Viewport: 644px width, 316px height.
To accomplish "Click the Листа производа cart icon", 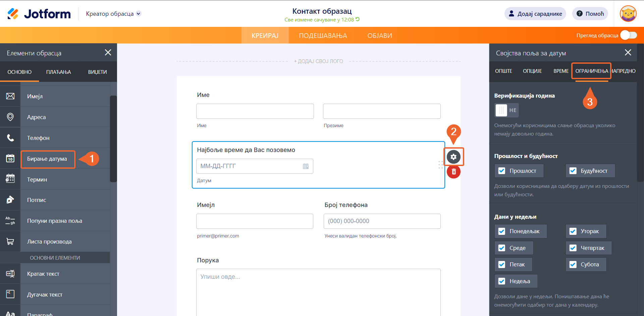I will pyautogui.click(x=10, y=242).
